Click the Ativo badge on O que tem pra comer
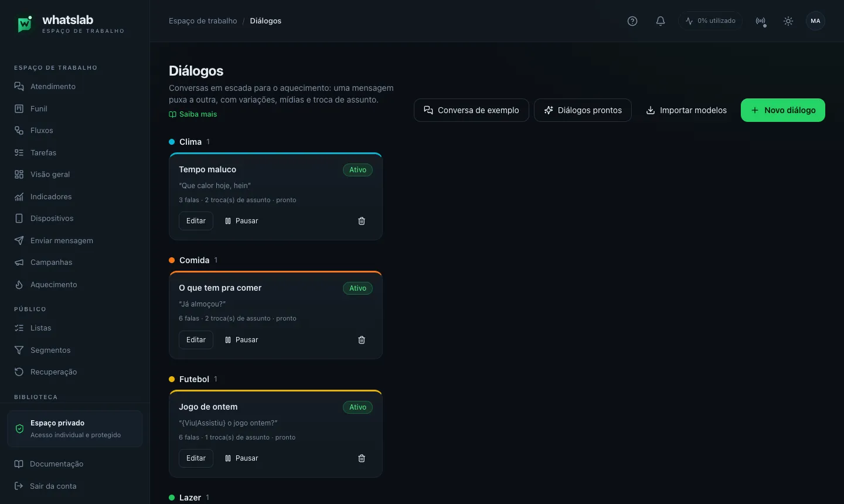This screenshot has height=504, width=844. point(358,288)
